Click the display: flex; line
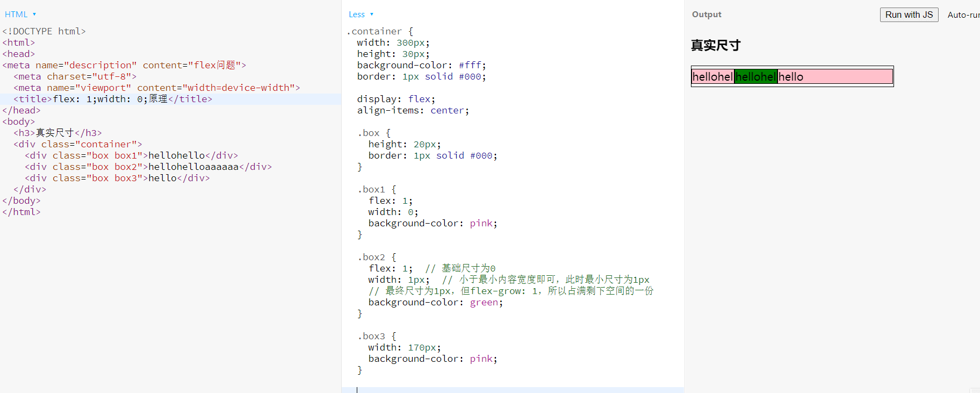 [397, 99]
